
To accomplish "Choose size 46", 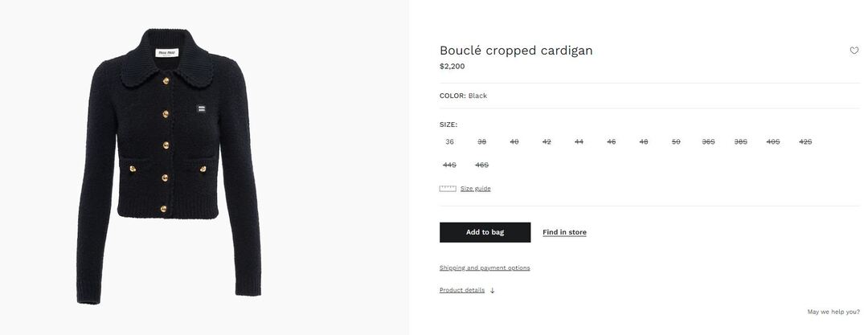I will [x=612, y=142].
